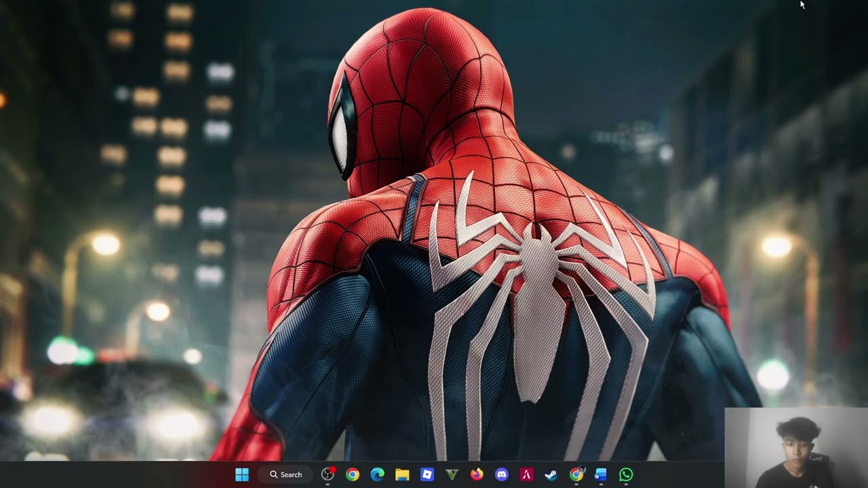Open the GTA V taskbar icon

[452, 474]
